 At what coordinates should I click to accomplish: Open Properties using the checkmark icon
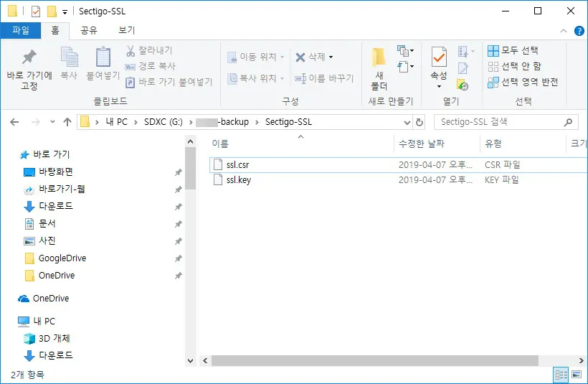pyautogui.click(x=439, y=57)
